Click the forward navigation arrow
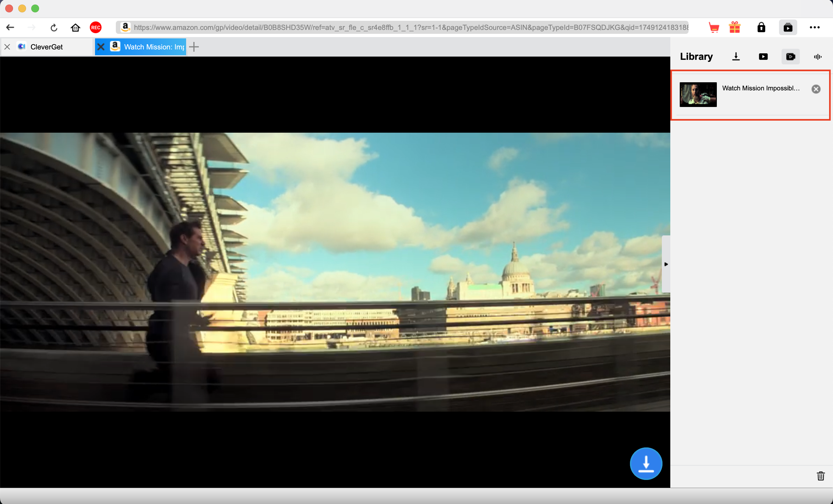 pos(32,27)
